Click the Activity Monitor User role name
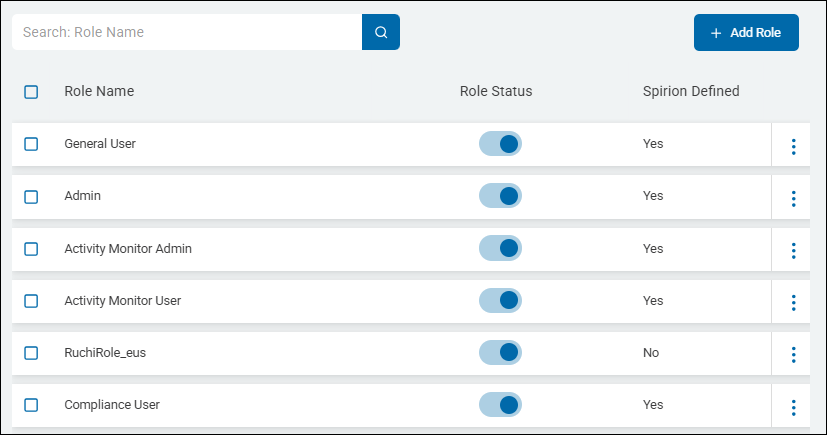 [x=122, y=300]
